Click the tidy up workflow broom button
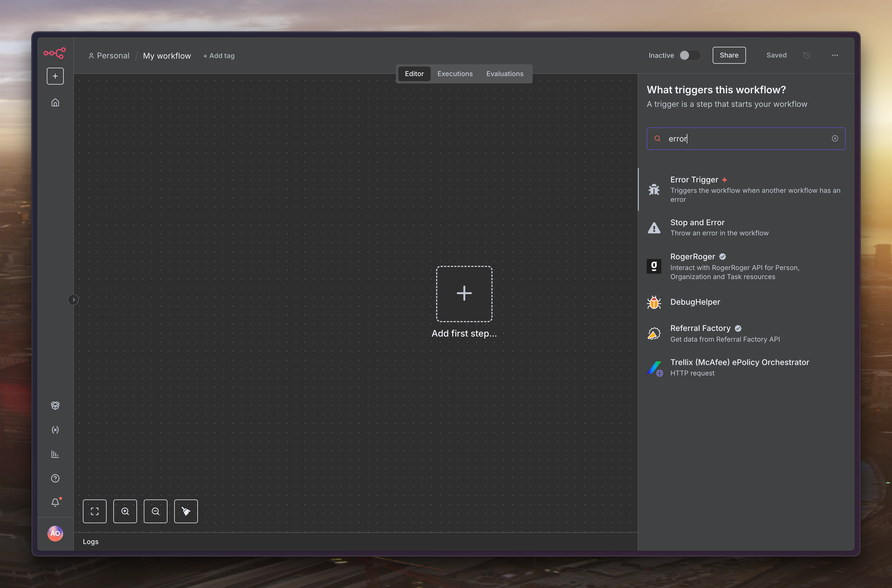Image resolution: width=892 pixels, height=588 pixels. [186, 511]
